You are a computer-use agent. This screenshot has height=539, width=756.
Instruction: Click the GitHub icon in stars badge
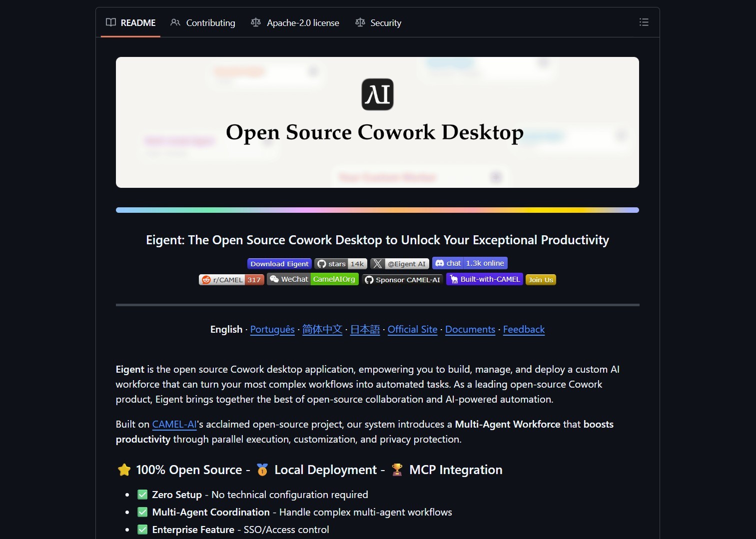coord(322,264)
